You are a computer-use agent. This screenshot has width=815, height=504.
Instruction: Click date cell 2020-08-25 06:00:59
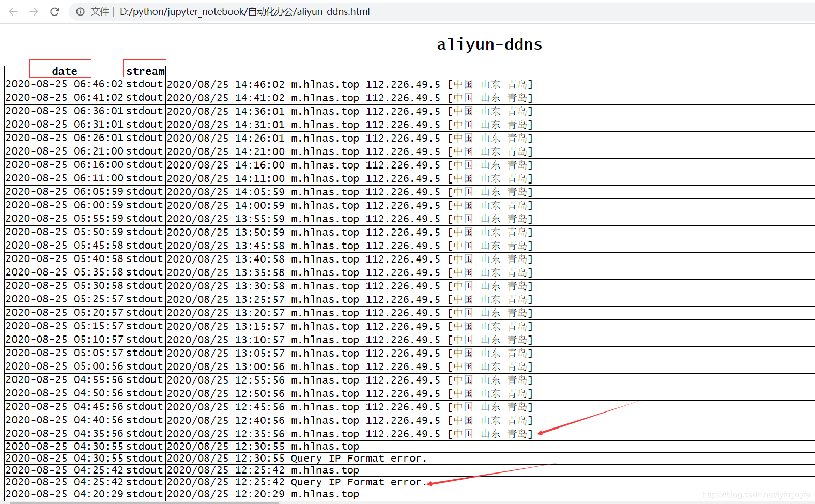65,205
